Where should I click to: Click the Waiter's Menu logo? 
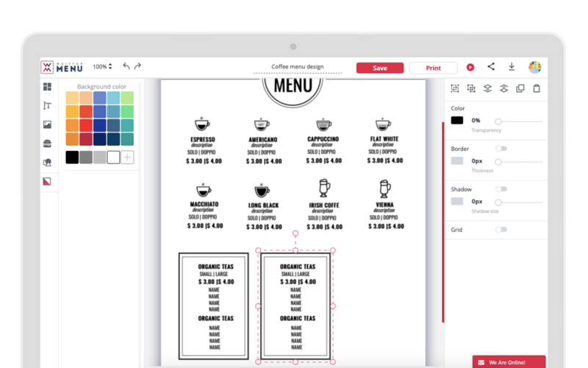[62, 67]
